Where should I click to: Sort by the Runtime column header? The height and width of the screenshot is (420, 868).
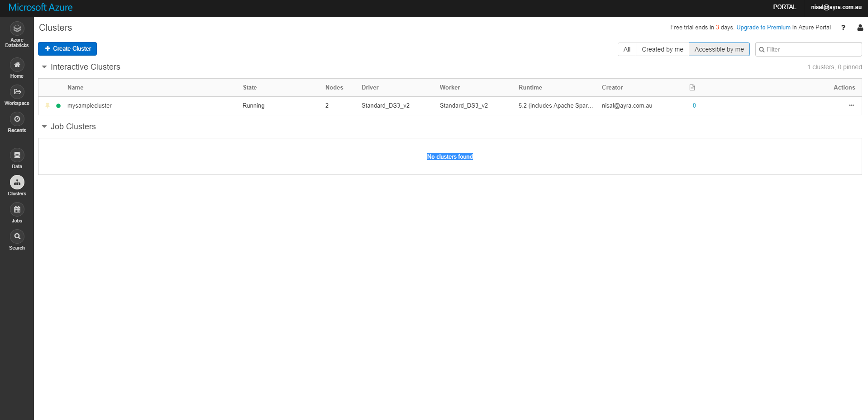[x=530, y=88]
